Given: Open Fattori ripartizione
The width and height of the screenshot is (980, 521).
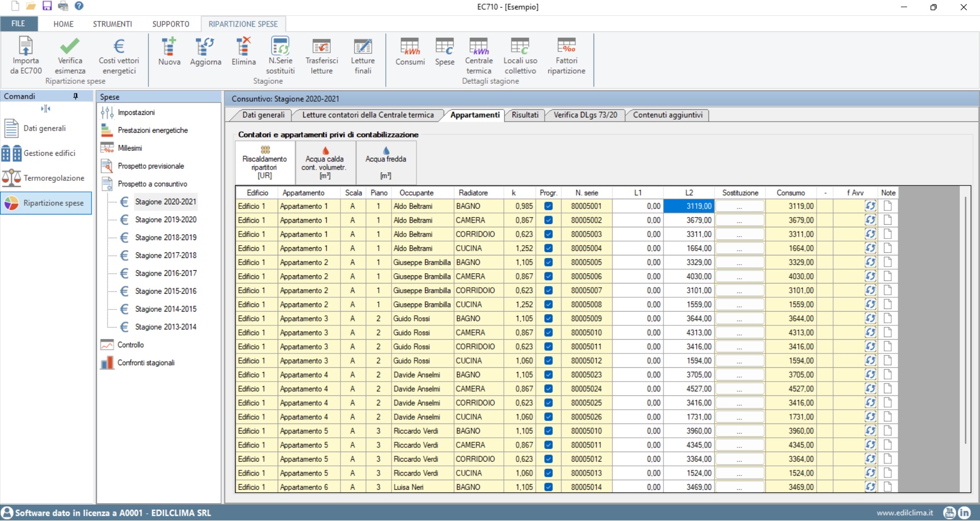Looking at the screenshot, I should pyautogui.click(x=567, y=55).
